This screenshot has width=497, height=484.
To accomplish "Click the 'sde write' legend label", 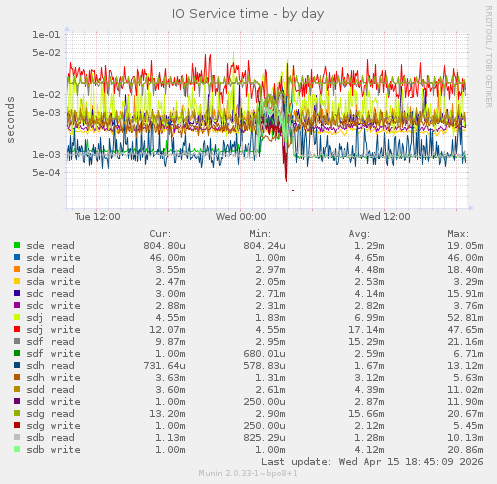I will (x=53, y=258).
